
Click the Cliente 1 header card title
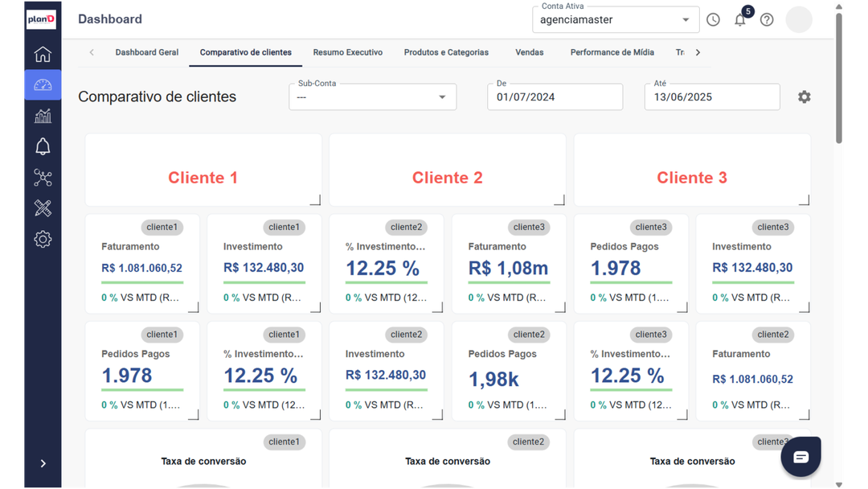tap(203, 178)
